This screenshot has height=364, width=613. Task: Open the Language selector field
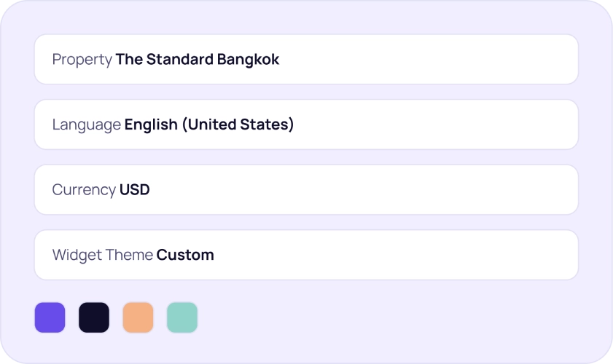point(306,124)
